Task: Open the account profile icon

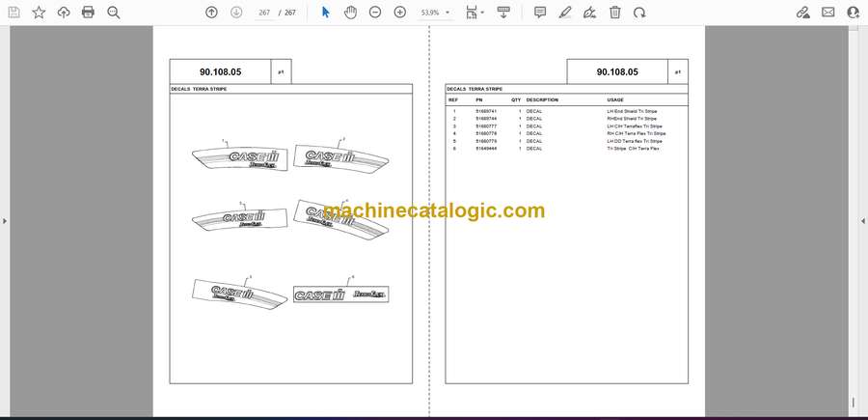Action: tap(854, 13)
